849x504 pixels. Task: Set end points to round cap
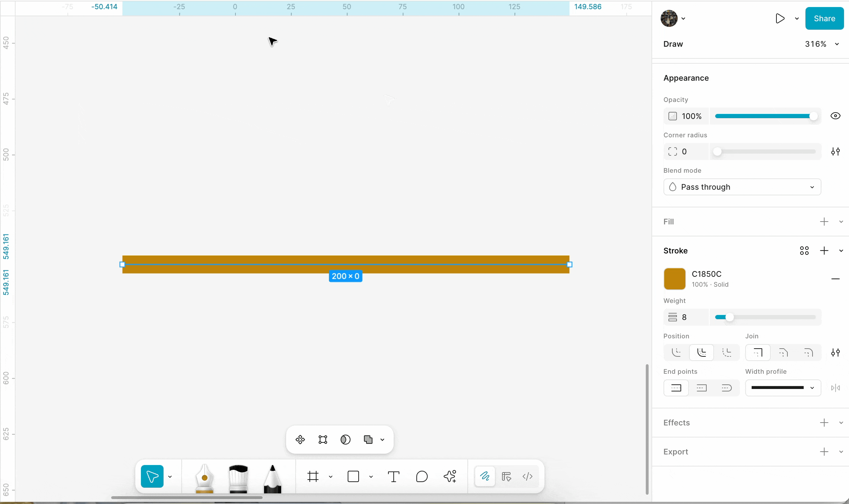pyautogui.click(x=727, y=388)
